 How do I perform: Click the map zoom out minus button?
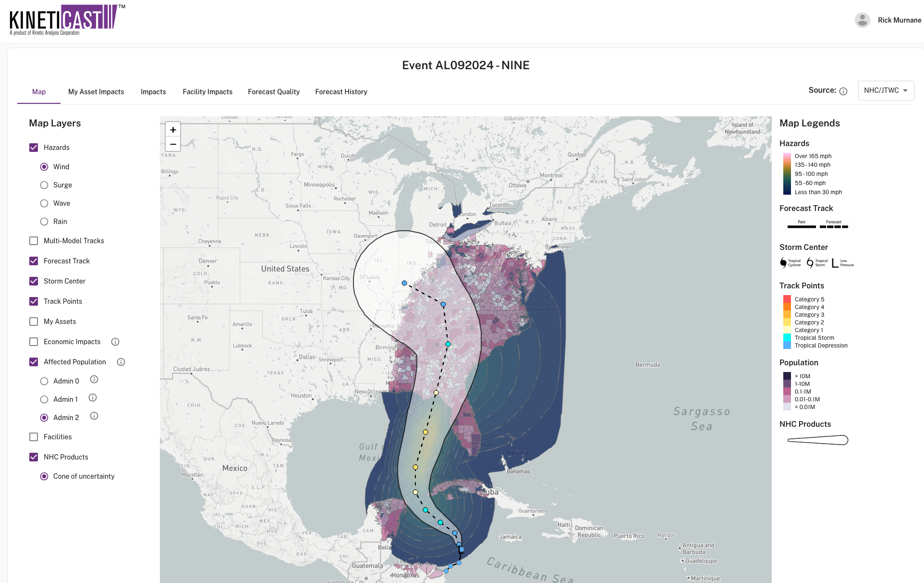173,144
